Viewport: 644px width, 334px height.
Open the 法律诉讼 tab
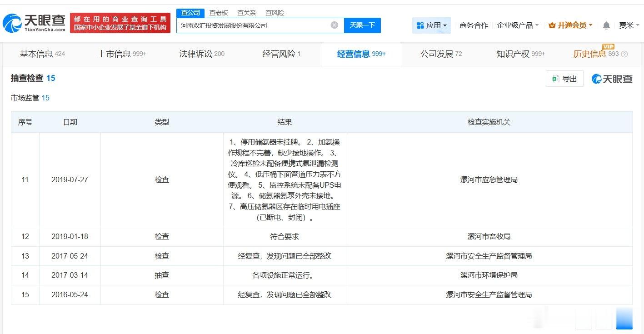(202, 54)
